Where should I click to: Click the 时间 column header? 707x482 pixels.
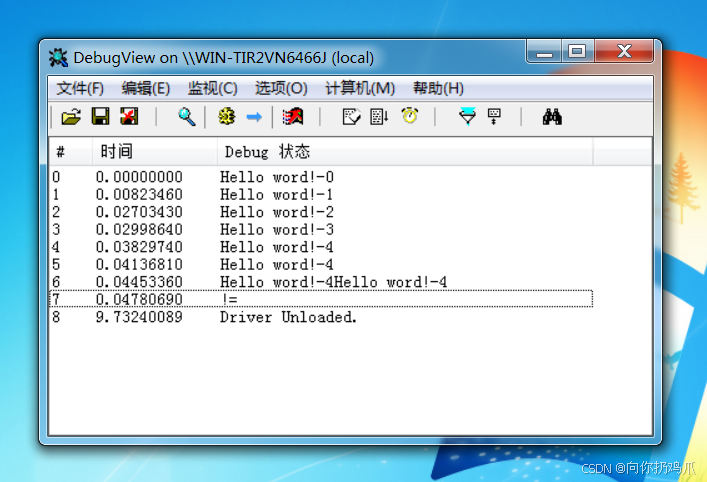(x=155, y=151)
